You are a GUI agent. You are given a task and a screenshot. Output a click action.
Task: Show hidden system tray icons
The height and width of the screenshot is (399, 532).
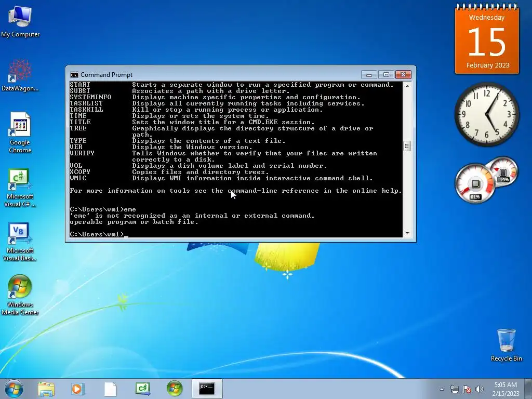[x=442, y=389]
